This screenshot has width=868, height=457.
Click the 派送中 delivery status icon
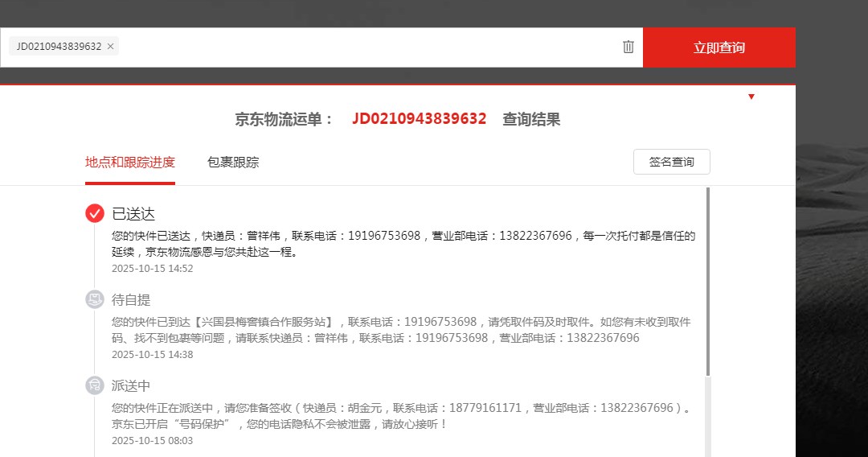coord(95,385)
